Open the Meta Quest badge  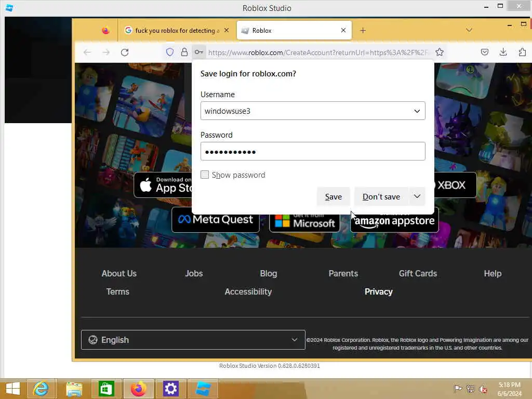pyautogui.click(x=216, y=220)
